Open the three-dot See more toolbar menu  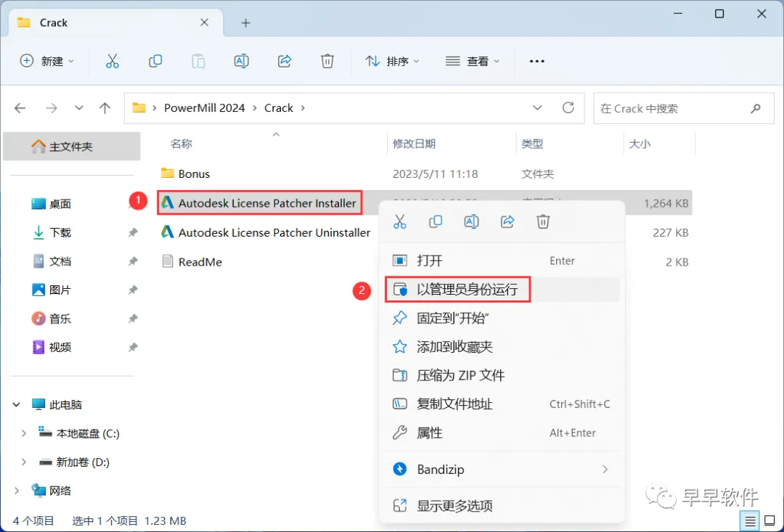click(x=537, y=61)
